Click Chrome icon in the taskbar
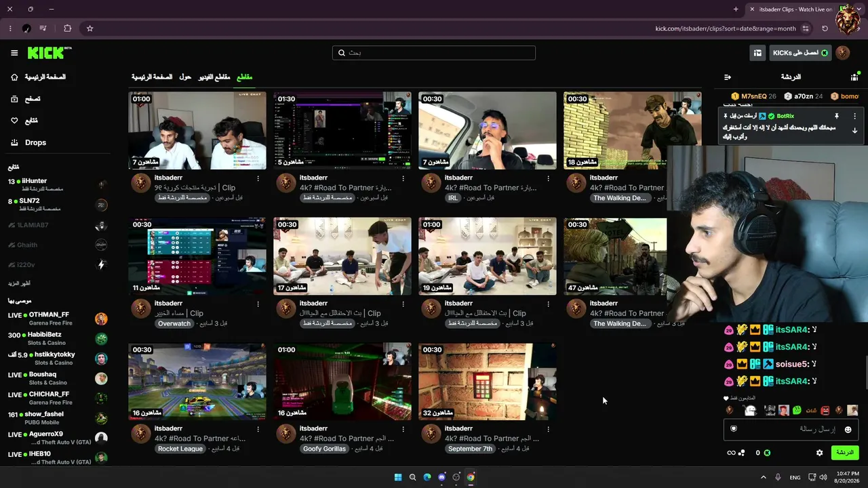Image resolution: width=868 pixels, height=488 pixels. (x=471, y=477)
